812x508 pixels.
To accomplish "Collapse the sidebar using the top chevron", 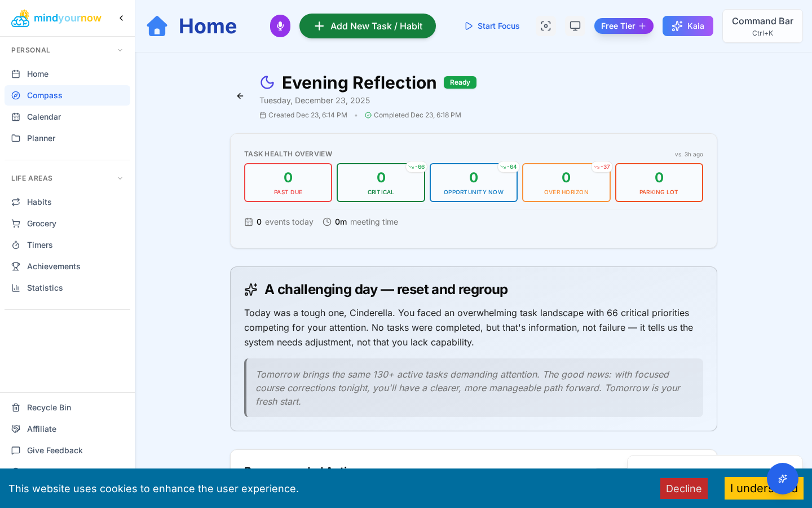I will click(121, 17).
